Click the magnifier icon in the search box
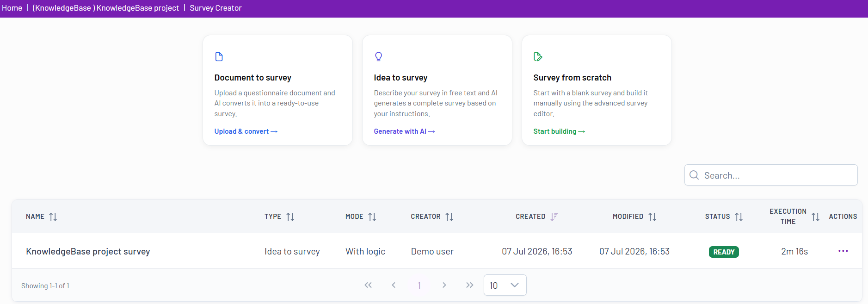 point(694,175)
